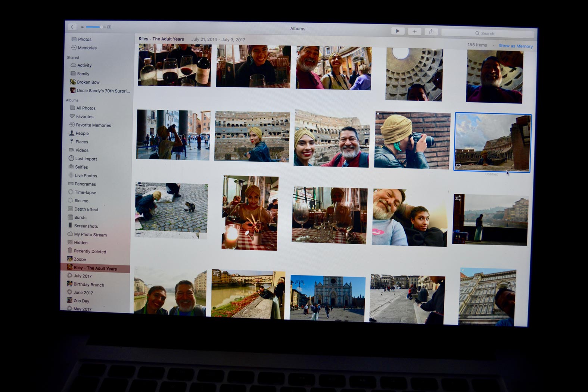
Task: Open the People album
Action: pyautogui.click(x=82, y=133)
